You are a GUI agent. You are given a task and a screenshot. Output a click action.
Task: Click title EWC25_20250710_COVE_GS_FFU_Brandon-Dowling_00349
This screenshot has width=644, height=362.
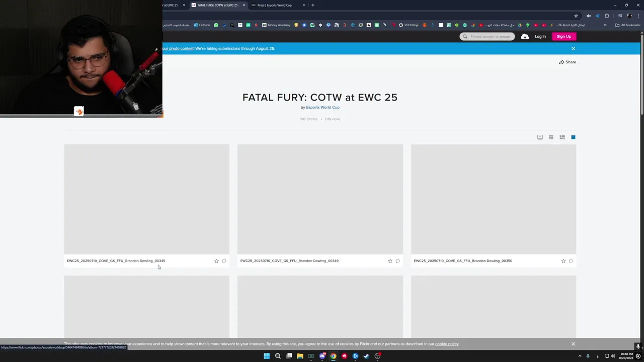[289, 261]
